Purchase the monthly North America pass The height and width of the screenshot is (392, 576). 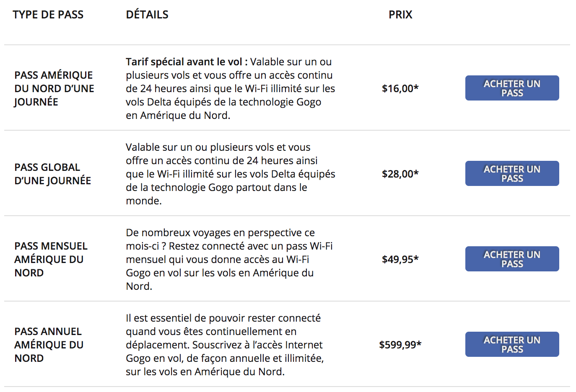pos(512,259)
